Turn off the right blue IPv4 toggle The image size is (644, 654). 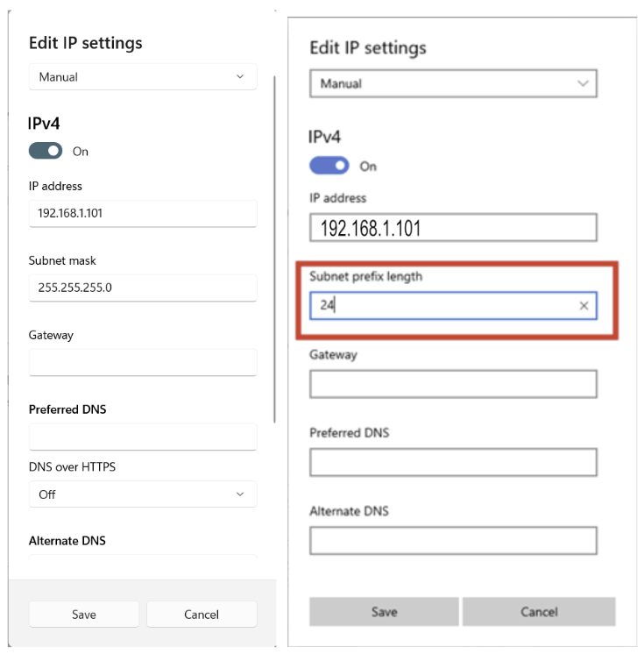(x=329, y=165)
